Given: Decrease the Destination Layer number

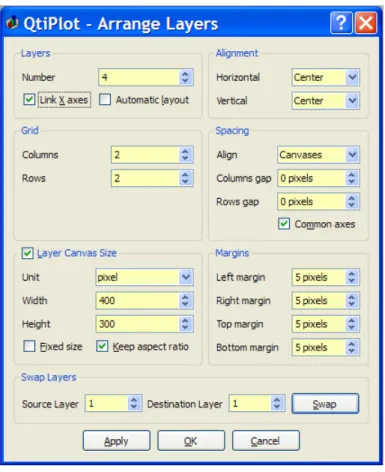Looking at the screenshot, I should (x=277, y=407).
